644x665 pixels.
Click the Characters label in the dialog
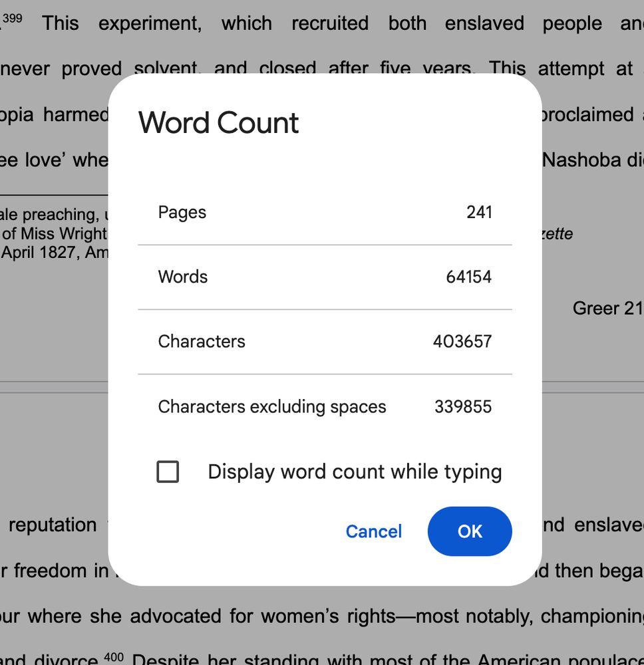(202, 341)
